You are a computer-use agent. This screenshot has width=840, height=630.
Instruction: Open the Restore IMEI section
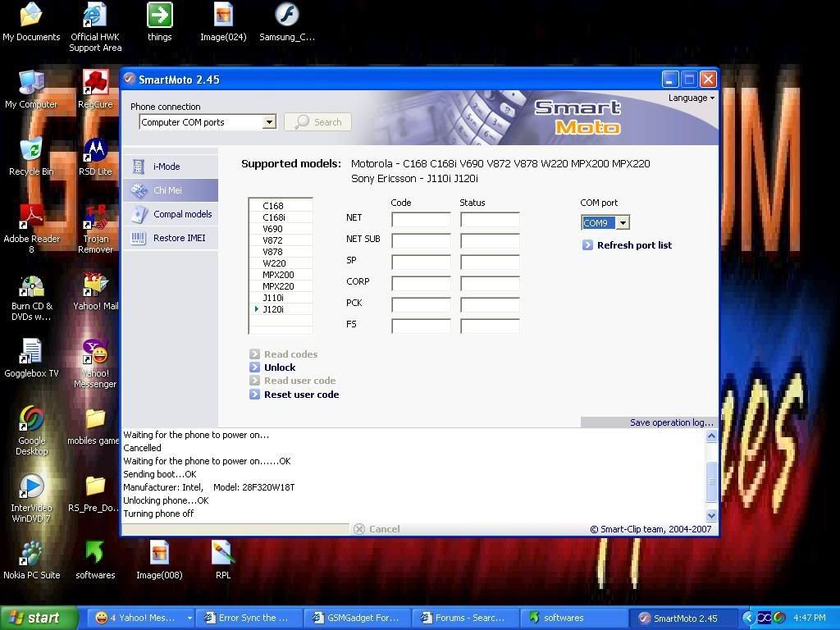tap(171, 238)
